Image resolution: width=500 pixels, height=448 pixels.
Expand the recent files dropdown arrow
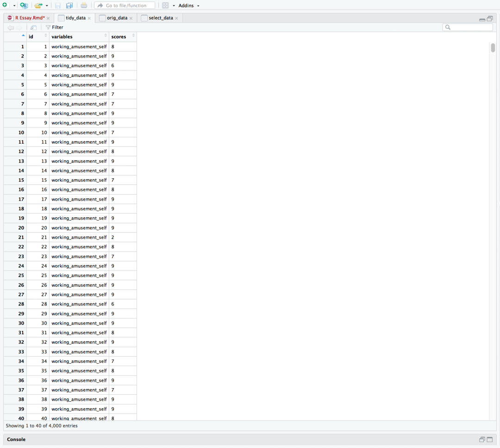47,6
